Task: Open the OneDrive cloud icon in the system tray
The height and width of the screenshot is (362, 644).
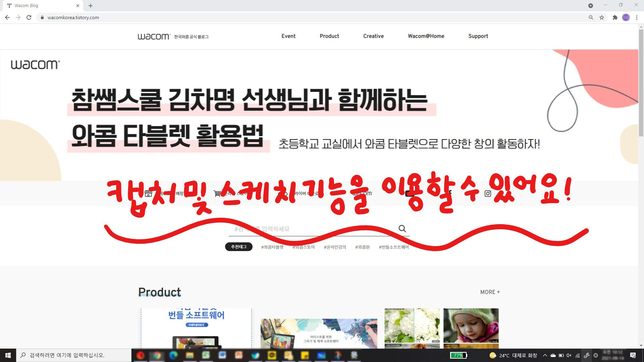Action: click(553, 355)
